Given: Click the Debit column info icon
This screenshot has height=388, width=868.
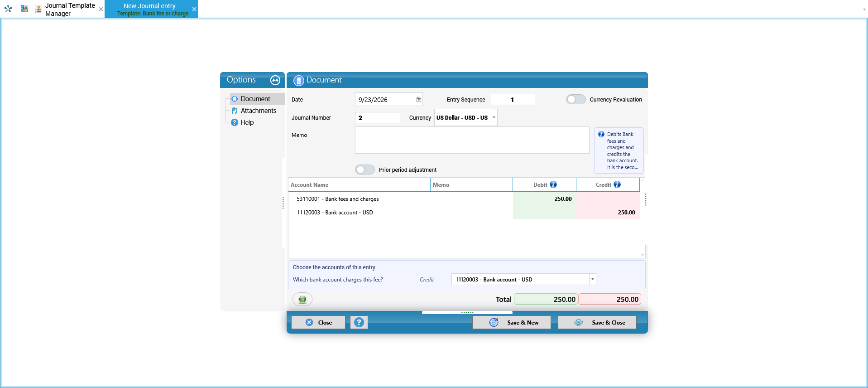Looking at the screenshot, I should pos(553,184).
